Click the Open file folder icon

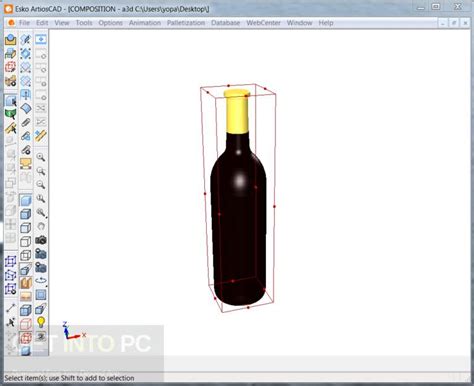point(11,39)
